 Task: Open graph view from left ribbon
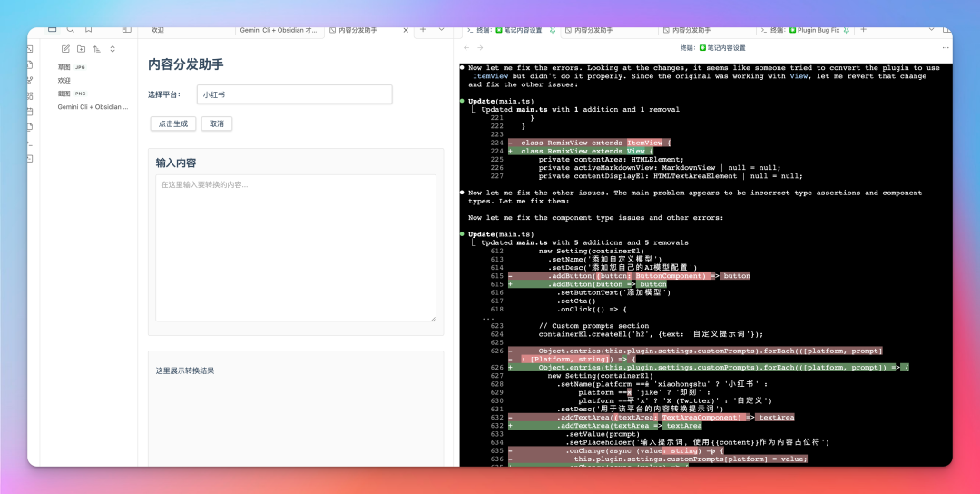(x=30, y=80)
